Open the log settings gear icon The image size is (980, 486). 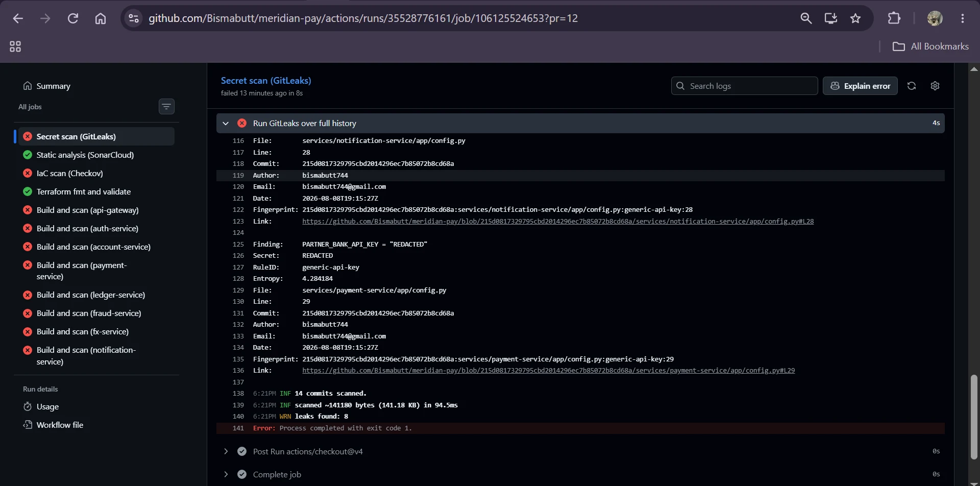935,86
